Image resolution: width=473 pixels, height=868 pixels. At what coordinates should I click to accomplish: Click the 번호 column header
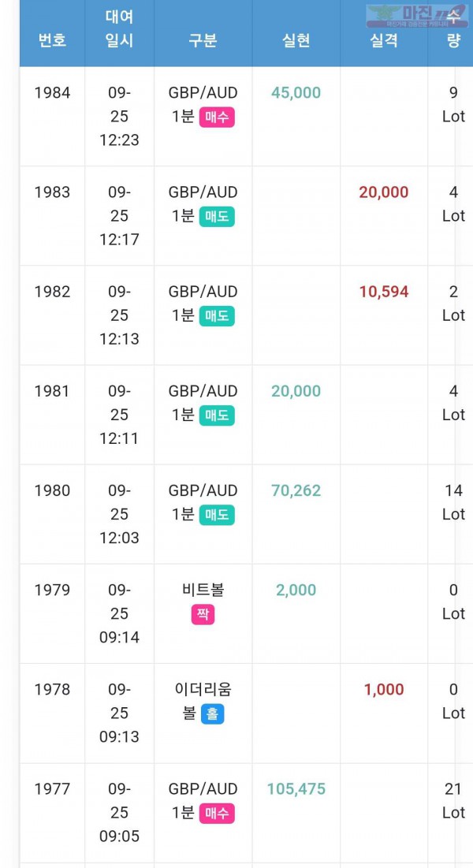52,40
